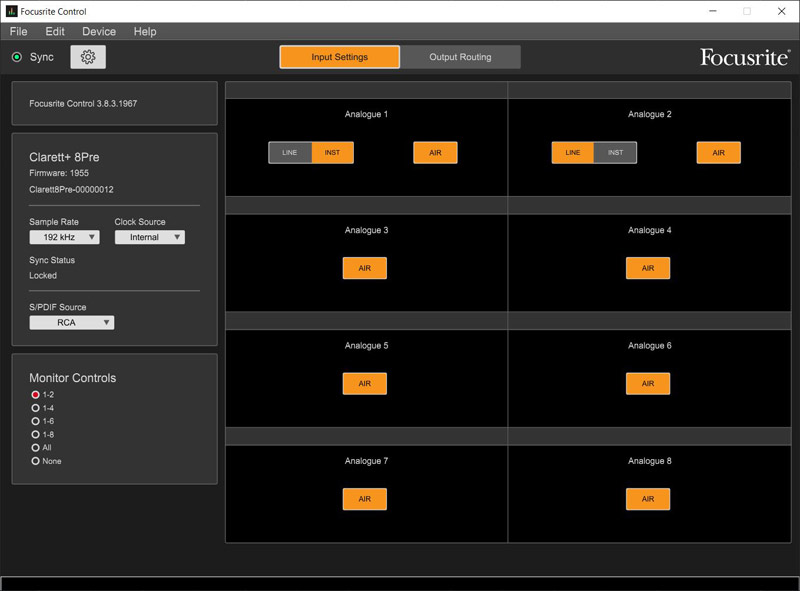Open the S/PDIF Source dropdown
800x591 pixels.
tap(71, 323)
